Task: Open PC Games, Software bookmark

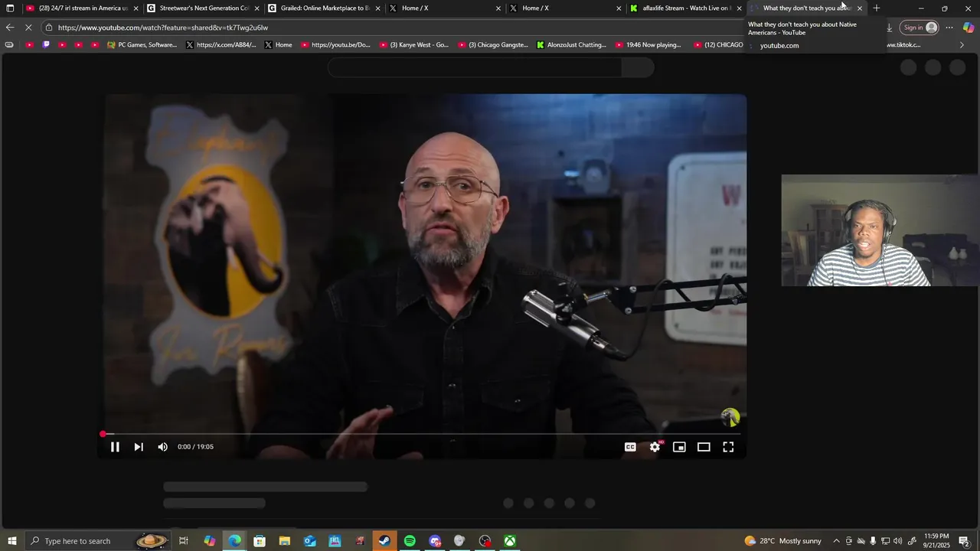Action: [142, 45]
